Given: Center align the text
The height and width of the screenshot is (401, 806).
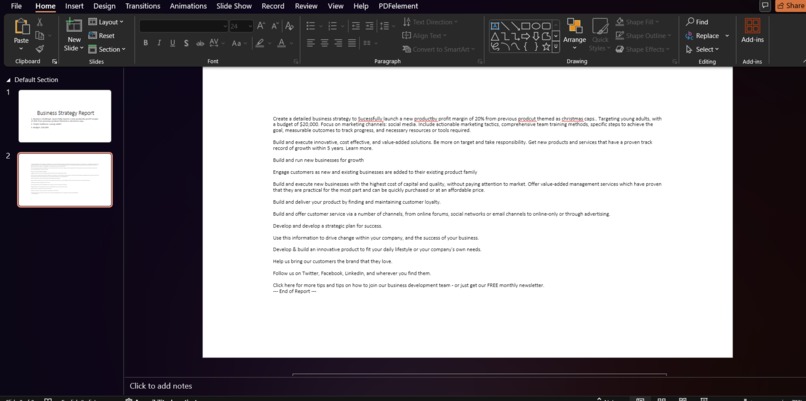Looking at the screenshot, I should click(324, 43).
